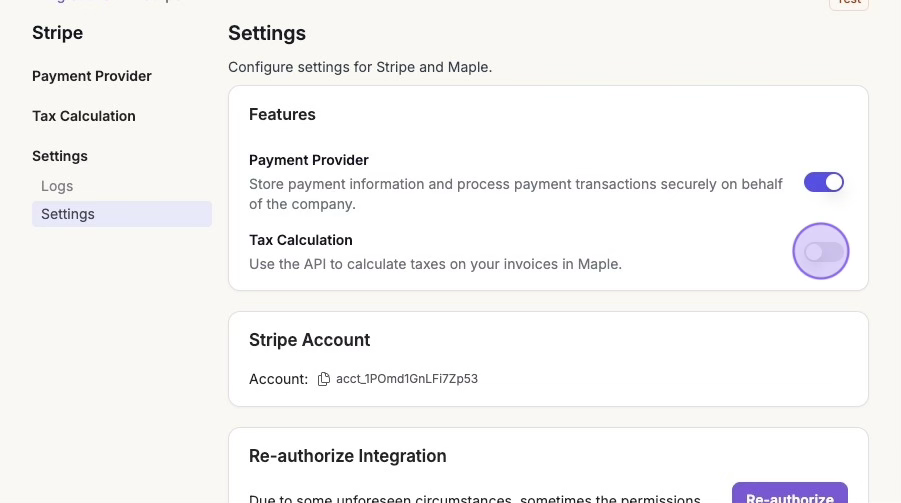Select the highlighted Settings sub-item in sidebar
The height and width of the screenshot is (503, 901).
[x=68, y=214]
